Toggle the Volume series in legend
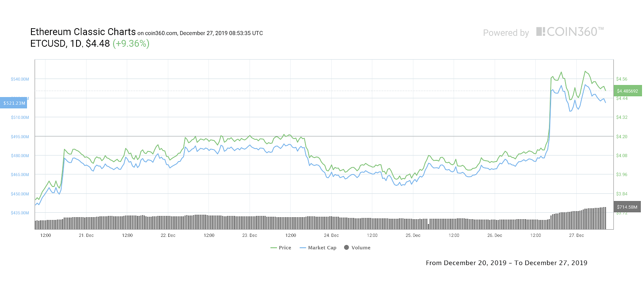 tap(357, 248)
